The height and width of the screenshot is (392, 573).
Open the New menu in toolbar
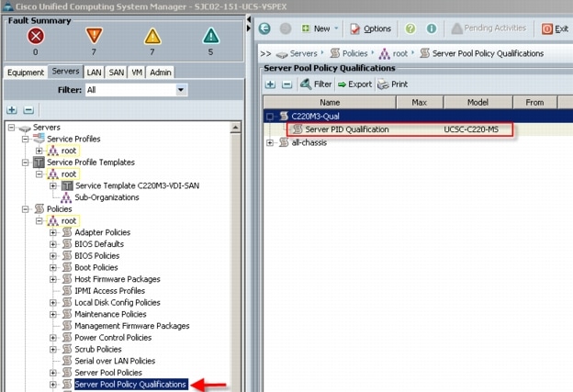[320, 28]
